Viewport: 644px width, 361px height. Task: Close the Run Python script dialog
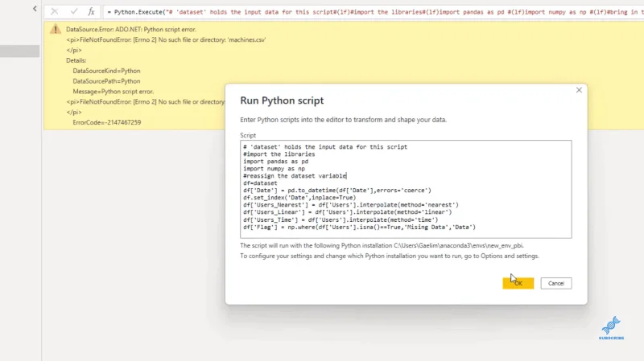[579, 90]
